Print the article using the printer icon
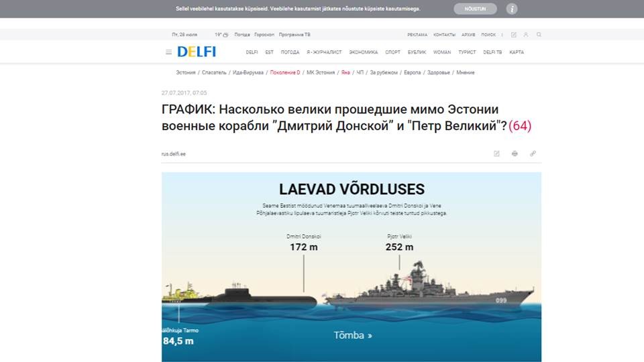Image resolution: width=644 pixels, height=362 pixels. click(515, 154)
